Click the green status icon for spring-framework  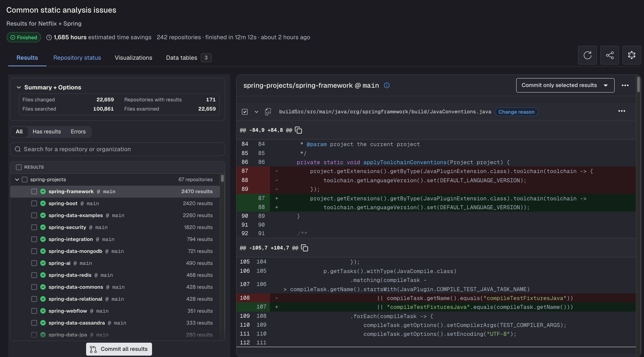43,191
